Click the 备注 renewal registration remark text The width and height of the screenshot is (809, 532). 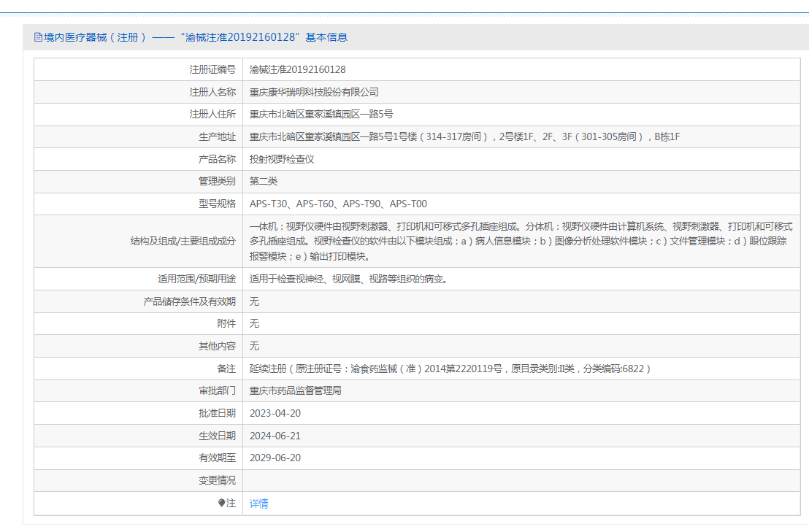(450, 369)
